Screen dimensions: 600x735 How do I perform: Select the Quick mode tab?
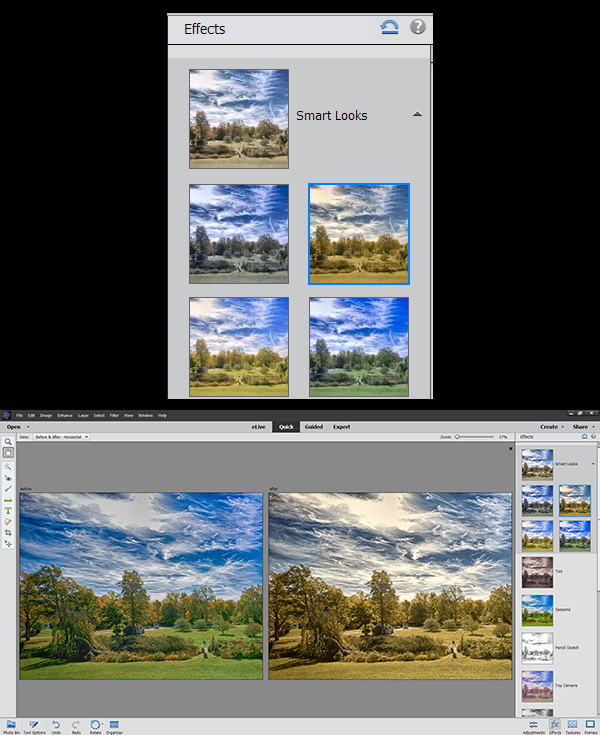[x=286, y=427]
